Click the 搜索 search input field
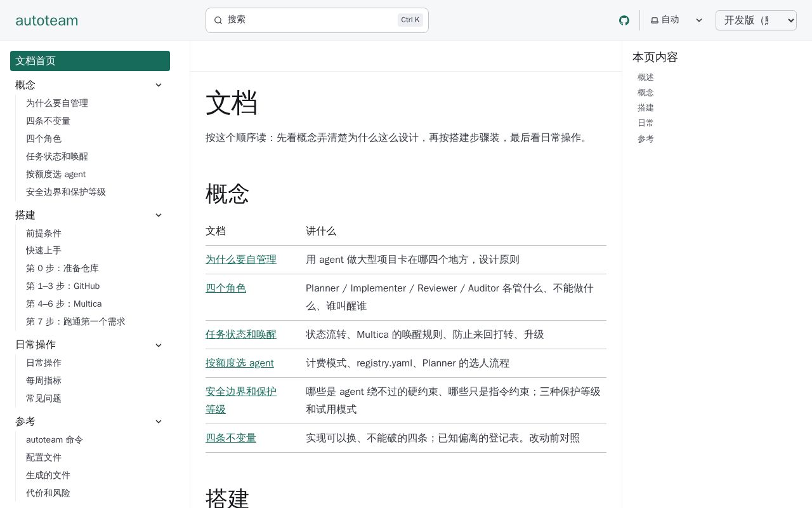Screen dimensions: 812x508 pyautogui.click(x=317, y=20)
